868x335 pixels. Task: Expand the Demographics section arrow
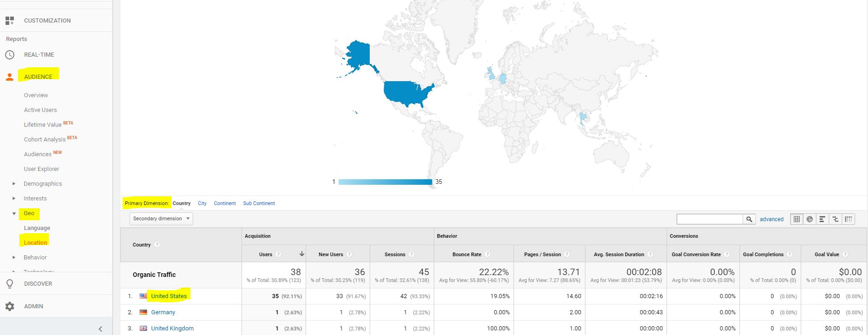[14, 184]
